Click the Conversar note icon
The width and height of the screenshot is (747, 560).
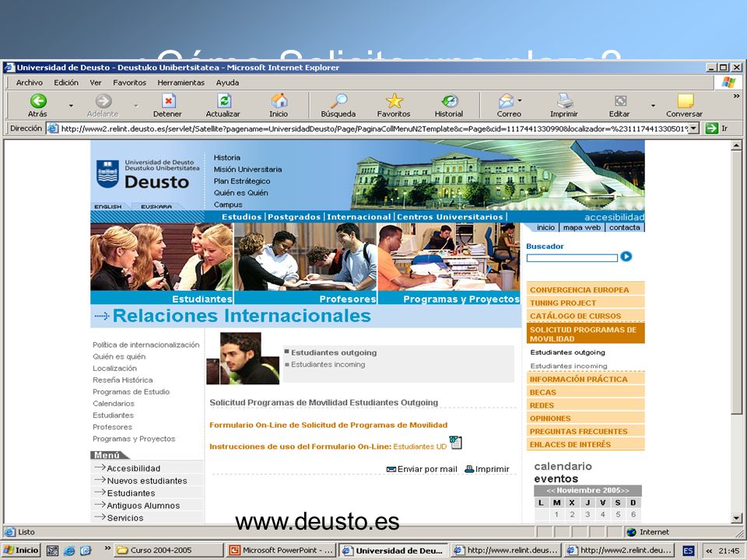(x=685, y=101)
